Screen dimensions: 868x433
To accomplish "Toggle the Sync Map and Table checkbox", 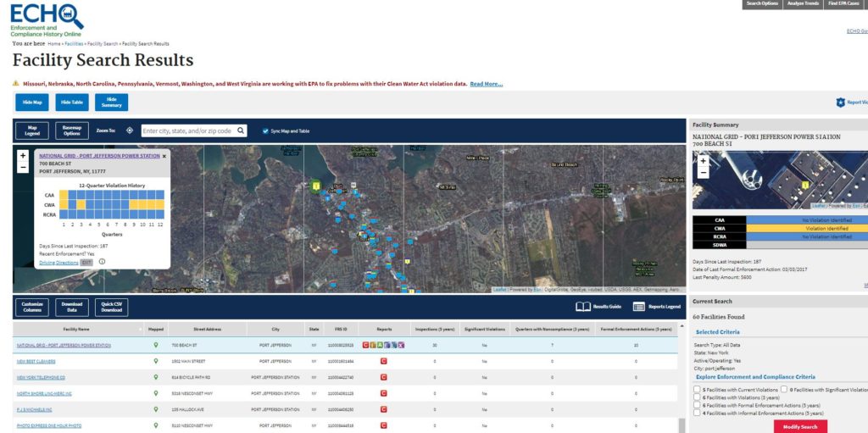I will 265,130.
